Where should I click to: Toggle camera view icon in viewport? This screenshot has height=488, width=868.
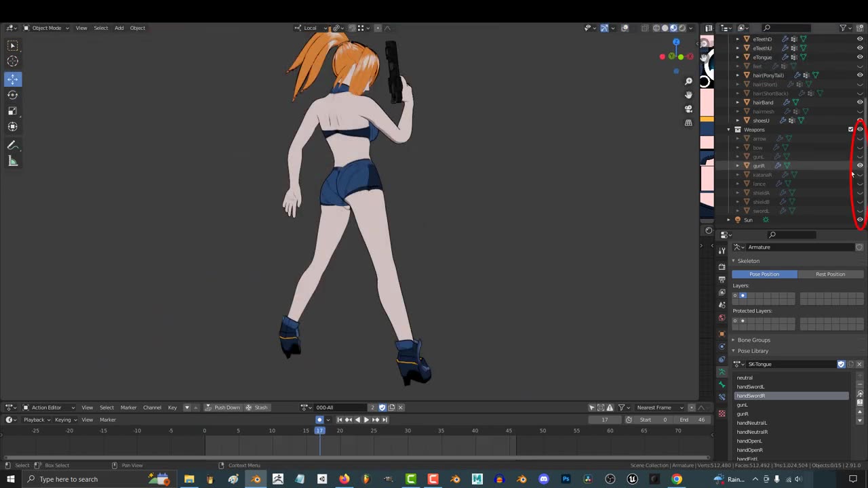coord(688,108)
